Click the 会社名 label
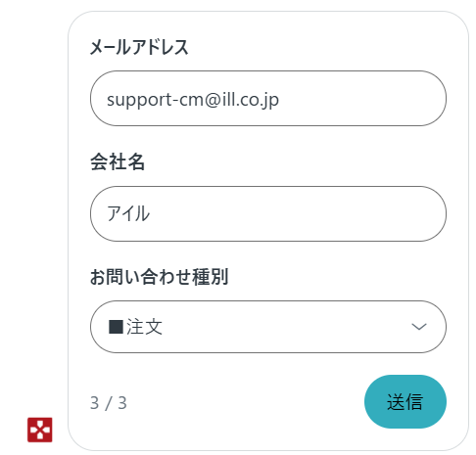Screen dimensions: 476x455 point(118,161)
